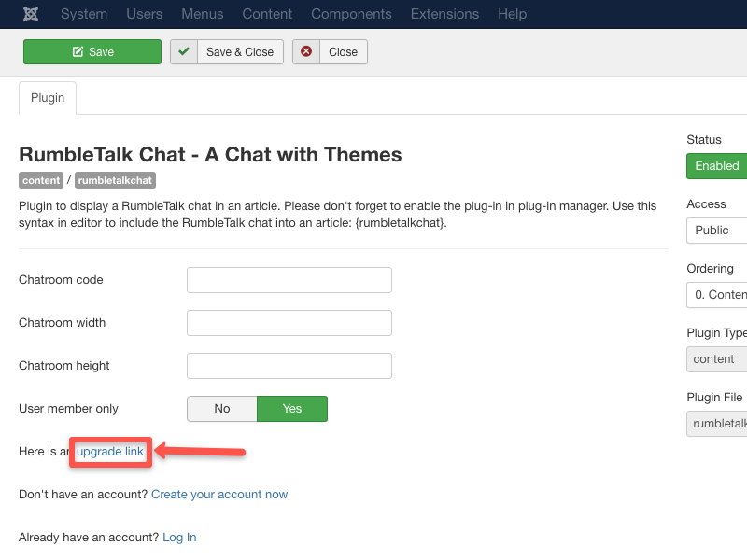Keep User member only set to Yes
The height and width of the screenshot is (560, 747).
291,409
